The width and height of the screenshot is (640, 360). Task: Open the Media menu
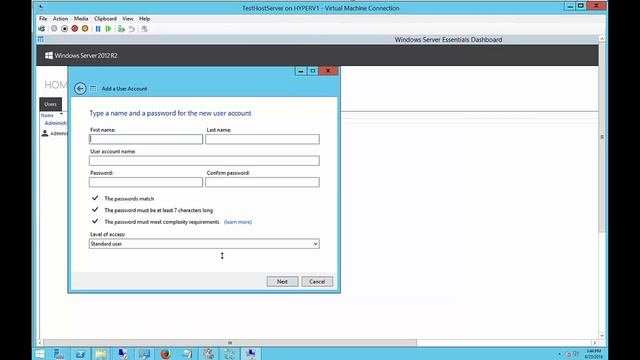point(81,19)
